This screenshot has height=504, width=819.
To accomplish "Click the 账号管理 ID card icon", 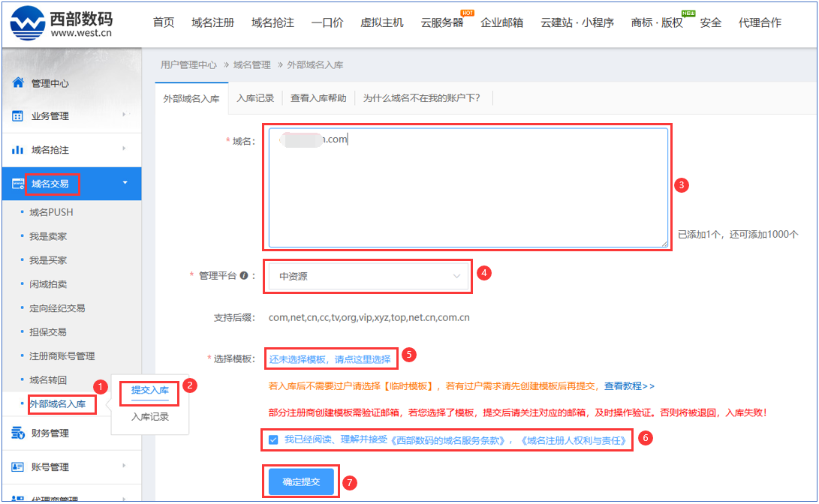I will click(x=18, y=466).
